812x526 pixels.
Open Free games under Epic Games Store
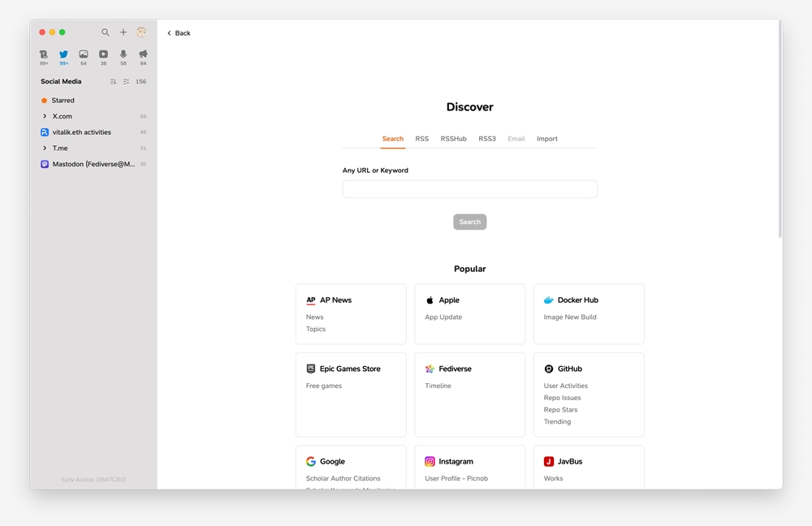pyautogui.click(x=324, y=386)
